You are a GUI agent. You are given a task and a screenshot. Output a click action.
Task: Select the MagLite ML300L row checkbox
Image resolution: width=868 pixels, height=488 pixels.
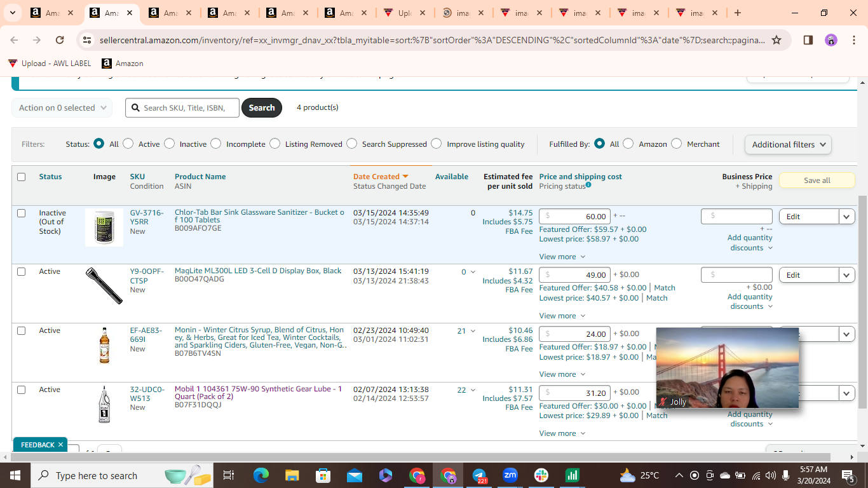pyautogui.click(x=22, y=271)
